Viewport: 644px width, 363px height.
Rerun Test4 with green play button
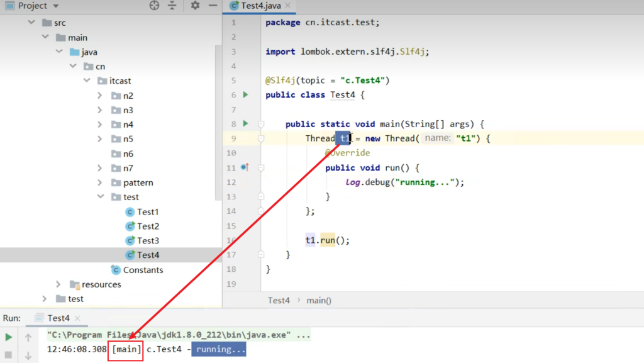(9, 337)
